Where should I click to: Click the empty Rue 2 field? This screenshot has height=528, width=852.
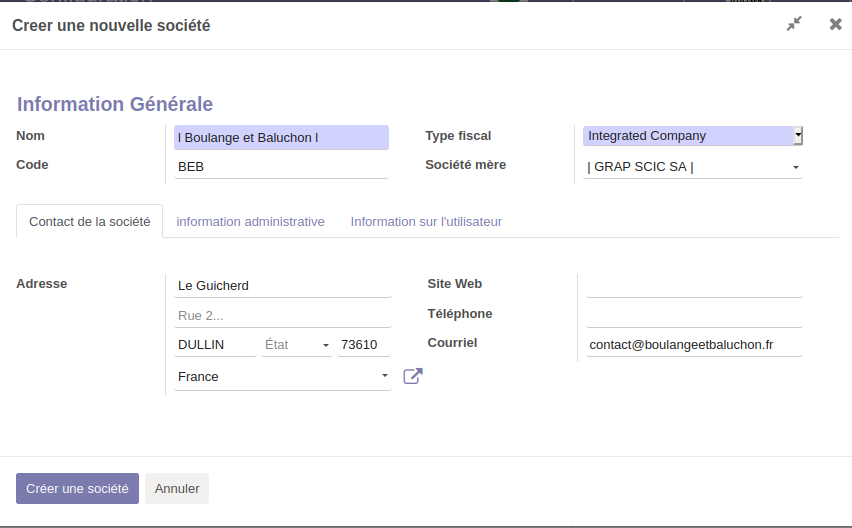pos(282,316)
